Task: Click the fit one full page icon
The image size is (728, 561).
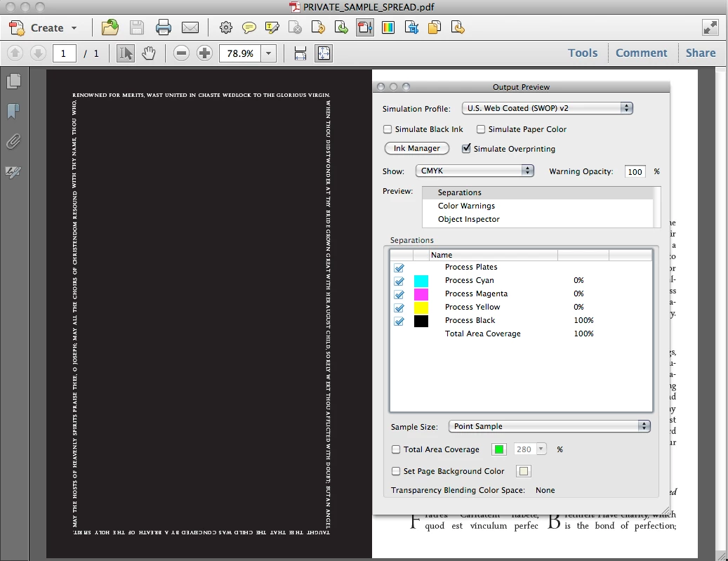Action: pos(324,53)
